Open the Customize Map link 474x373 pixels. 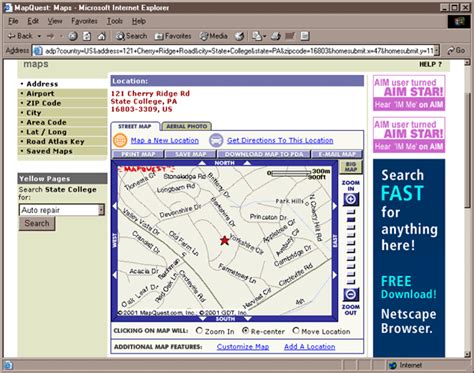(x=243, y=347)
